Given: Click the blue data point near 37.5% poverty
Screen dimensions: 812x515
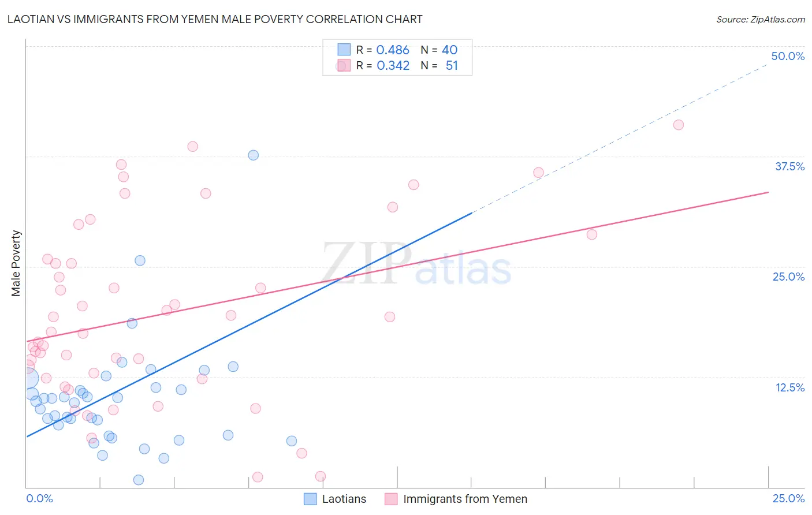Looking at the screenshot, I should pos(253,155).
